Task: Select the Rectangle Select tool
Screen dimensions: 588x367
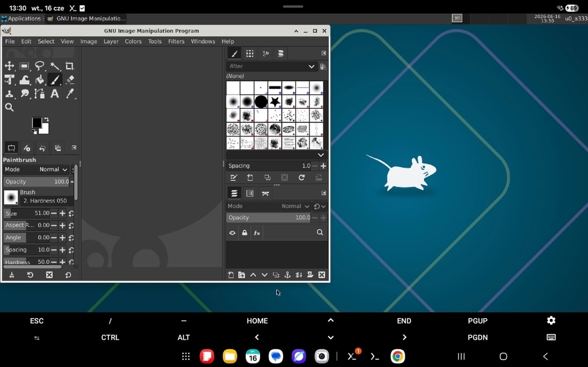Action: tap(24, 66)
